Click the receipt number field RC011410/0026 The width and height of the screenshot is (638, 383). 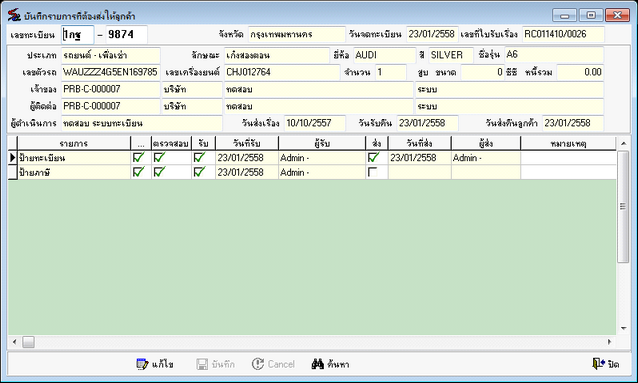pyautogui.click(x=563, y=34)
